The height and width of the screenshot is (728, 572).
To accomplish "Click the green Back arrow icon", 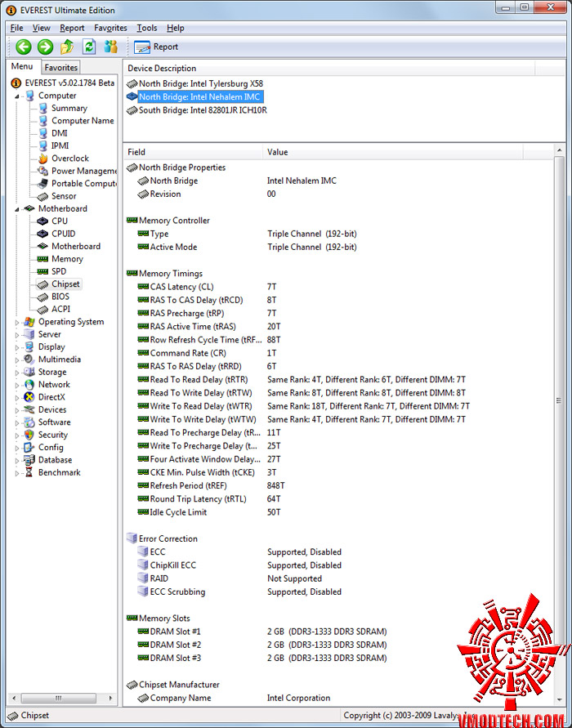I will pyautogui.click(x=23, y=47).
